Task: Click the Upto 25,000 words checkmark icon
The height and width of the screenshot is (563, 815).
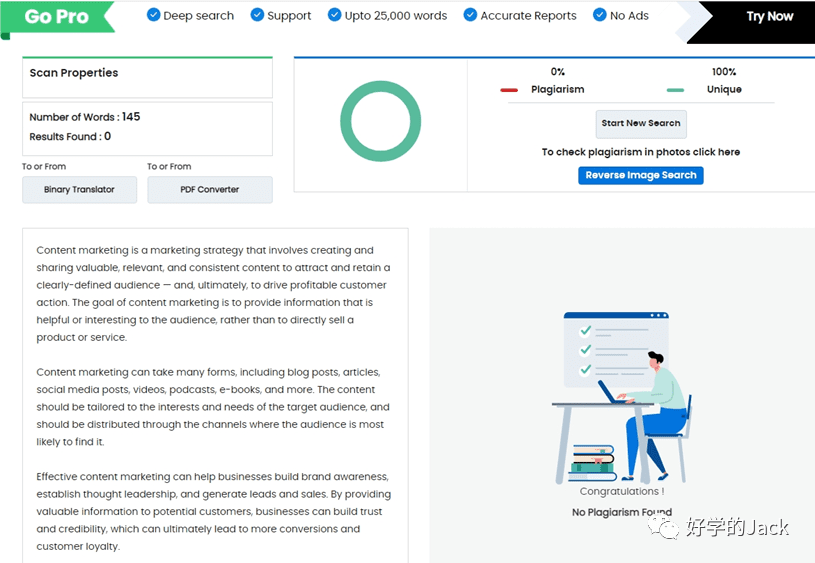Action: click(334, 15)
